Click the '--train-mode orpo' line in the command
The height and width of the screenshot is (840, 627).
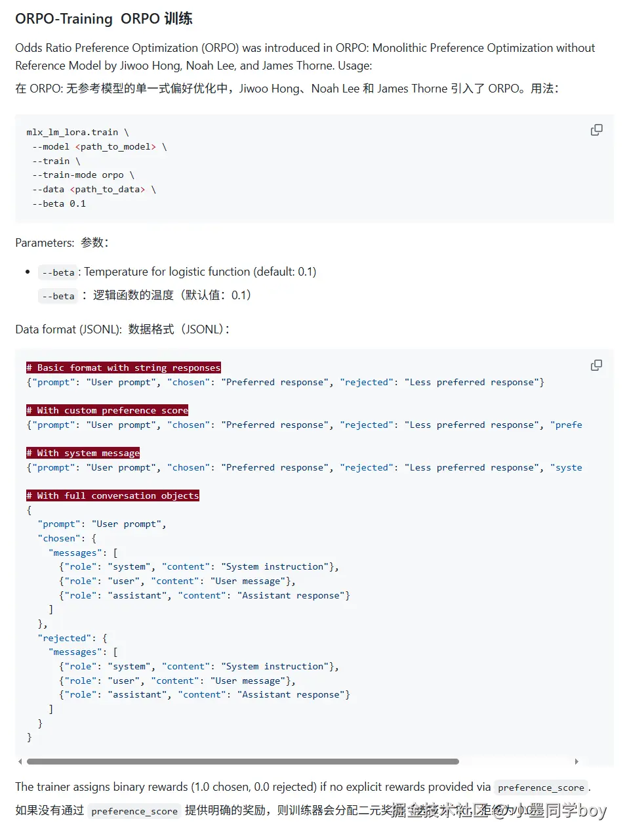83,175
